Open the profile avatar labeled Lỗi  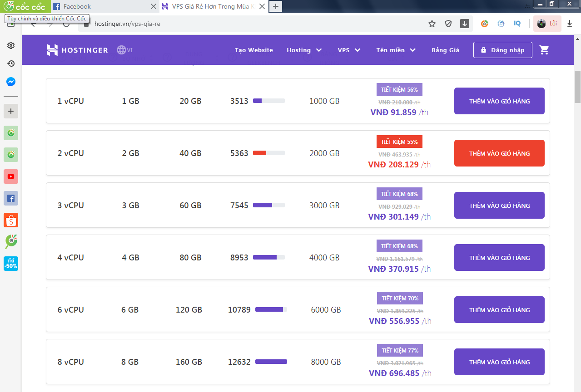pyautogui.click(x=547, y=24)
